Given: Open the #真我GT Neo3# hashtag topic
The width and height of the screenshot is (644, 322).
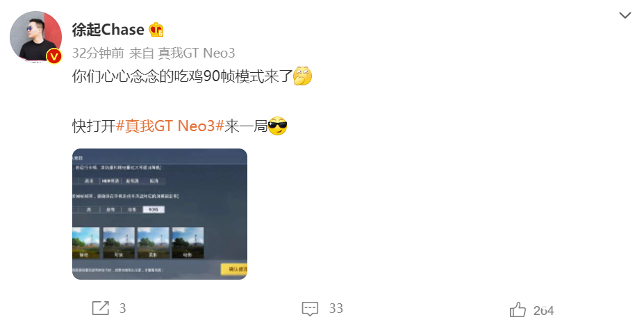Looking at the screenshot, I should 170,126.
